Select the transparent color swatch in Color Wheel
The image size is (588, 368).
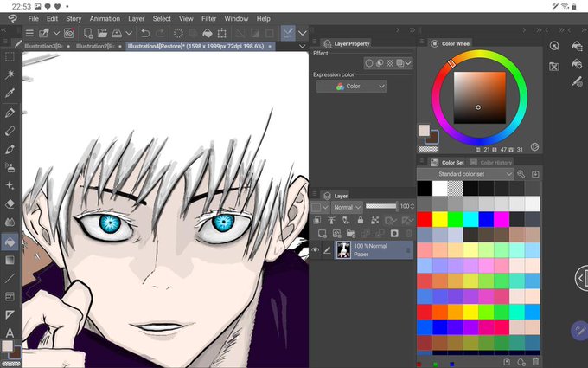click(x=427, y=149)
